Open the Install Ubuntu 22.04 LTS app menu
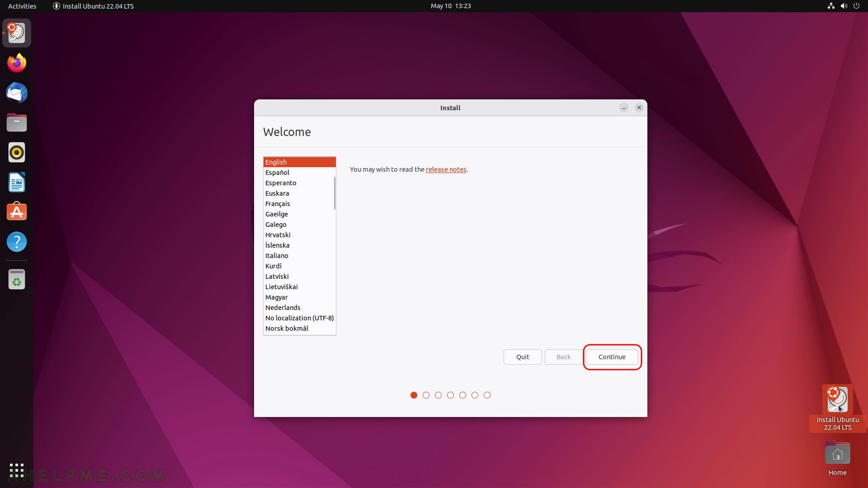The height and width of the screenshot is (488, 868). point(94,6)
